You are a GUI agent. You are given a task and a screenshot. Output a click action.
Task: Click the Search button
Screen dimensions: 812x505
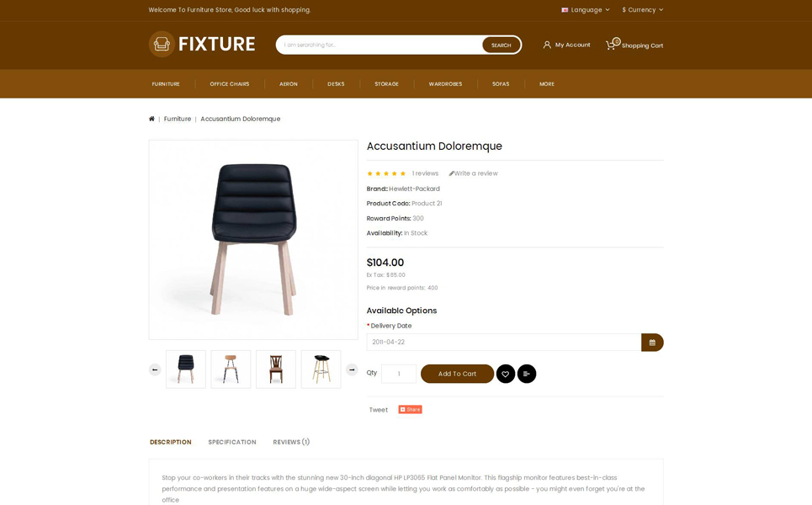click(501, 45)
